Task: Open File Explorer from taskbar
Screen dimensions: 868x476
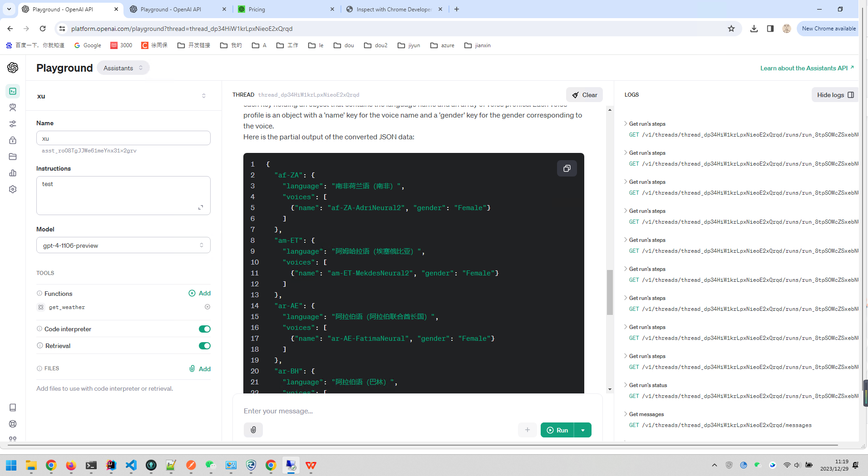Action: 31,465
